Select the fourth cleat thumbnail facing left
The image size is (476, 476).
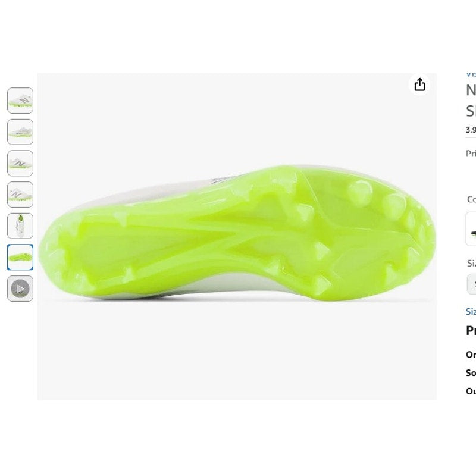pos(20,195)
